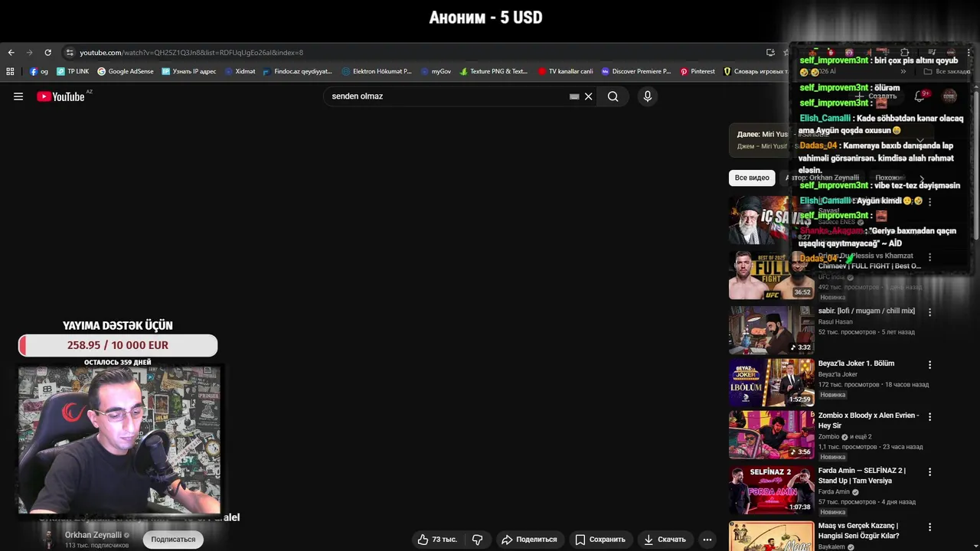Open the Farda Amin SELFİNAZ 2 thumbnail
Image resolution: width=980 pixels, height=551 pixels.
(771, 490)
